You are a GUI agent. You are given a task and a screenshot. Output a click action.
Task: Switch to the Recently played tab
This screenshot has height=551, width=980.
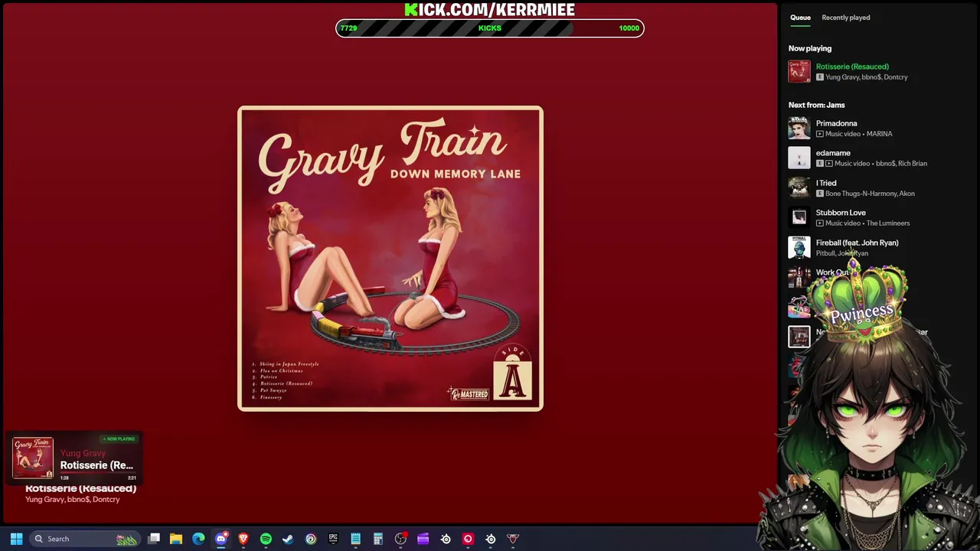click(845, 18)
